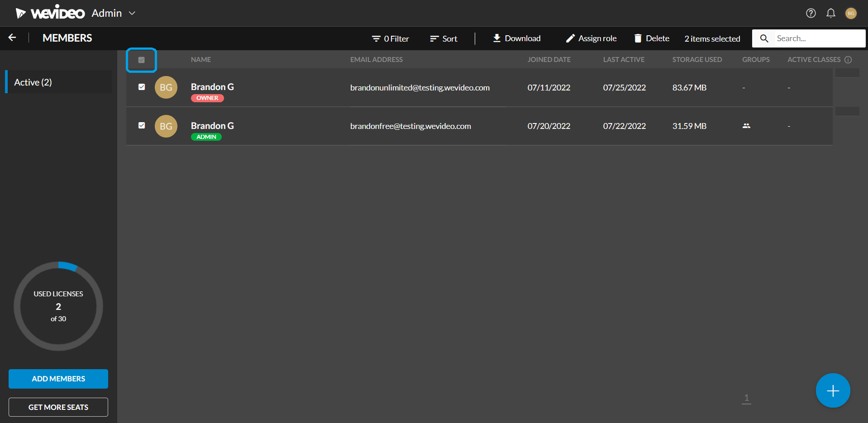The height and width of the screenshot is (423, 868).
Task: Click the 2 items selected label
Action: point(712,39)
